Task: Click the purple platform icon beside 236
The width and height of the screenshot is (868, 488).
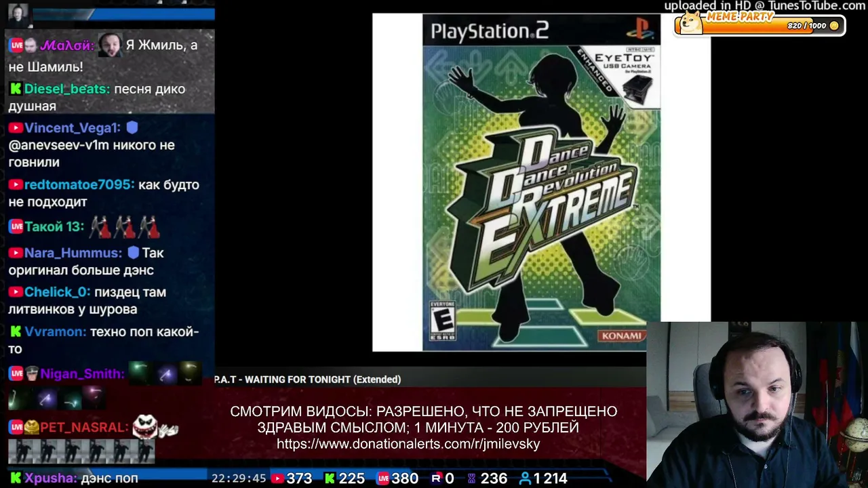Action: [472, 479]
